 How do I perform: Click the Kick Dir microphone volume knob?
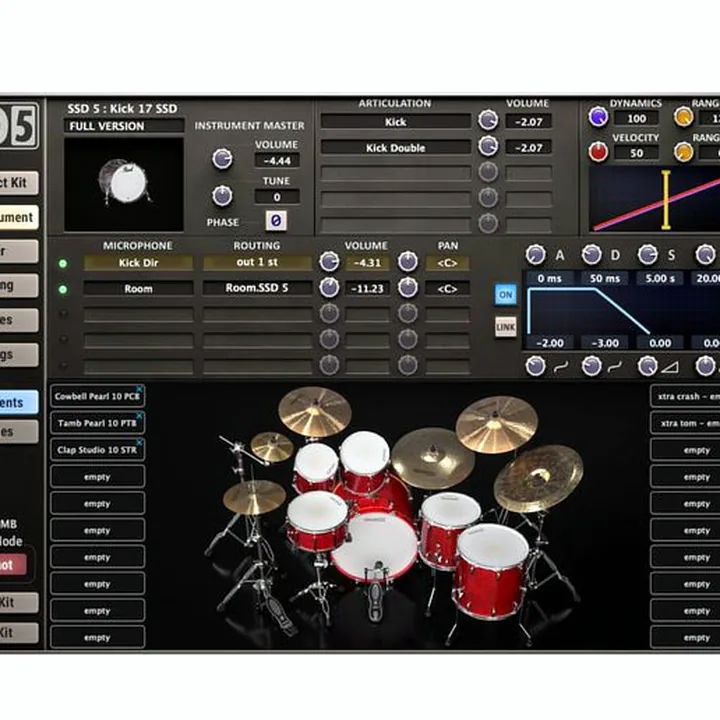(x=329, y=262)
